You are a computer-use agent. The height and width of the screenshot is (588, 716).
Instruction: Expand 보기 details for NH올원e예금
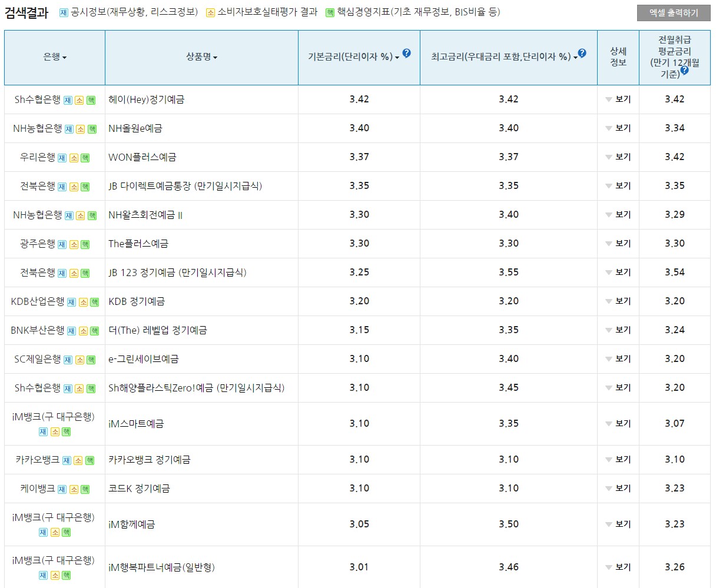point(618,128)
